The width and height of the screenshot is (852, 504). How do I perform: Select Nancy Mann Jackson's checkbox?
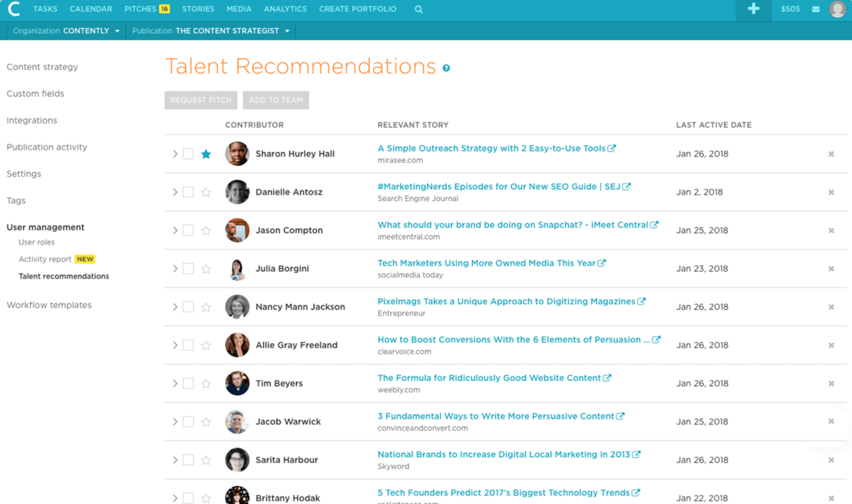coord(188,307)
